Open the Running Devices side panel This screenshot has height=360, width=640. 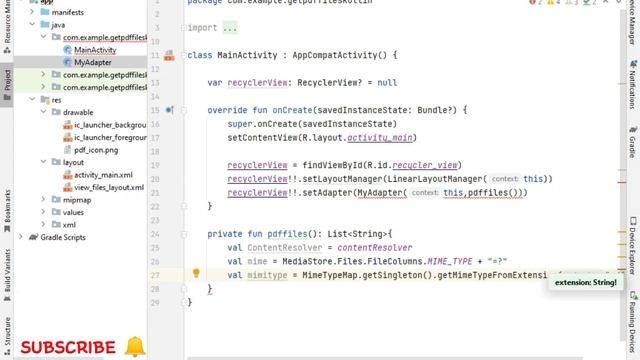pyautogui.click(x=633, y=322)
